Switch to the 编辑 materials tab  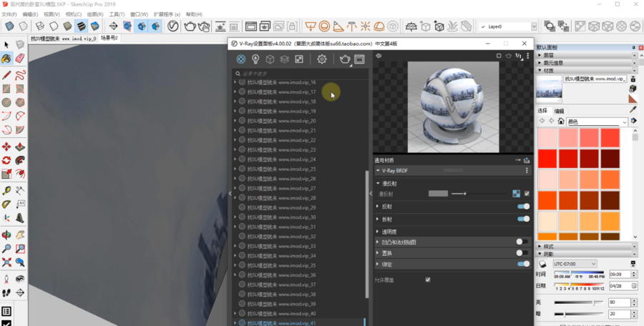(559, 111)
